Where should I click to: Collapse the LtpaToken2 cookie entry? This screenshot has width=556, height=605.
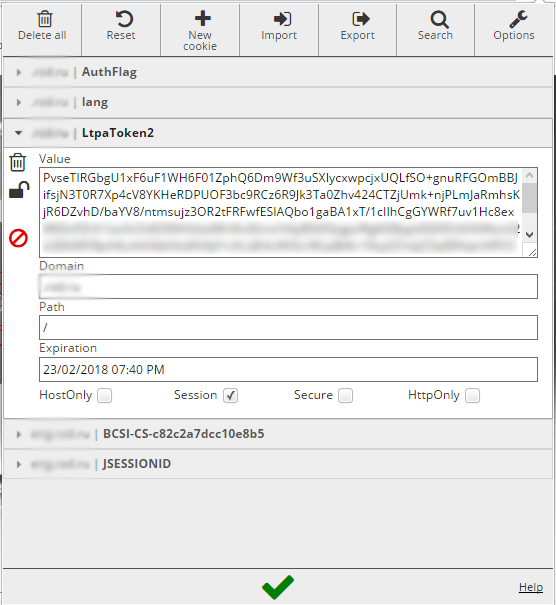278,133
